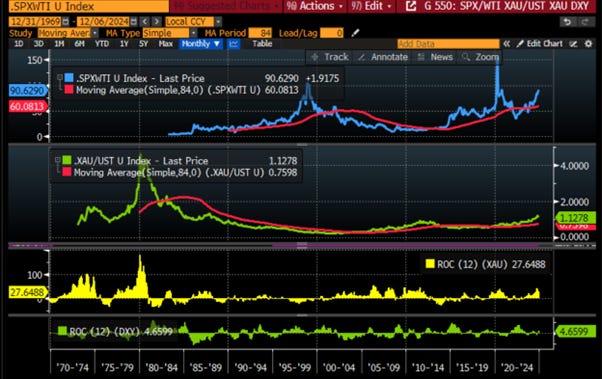Activate Track crosshair tool
Screen dimensions: 602x379
pyautogui.click(x=329, y=57)
